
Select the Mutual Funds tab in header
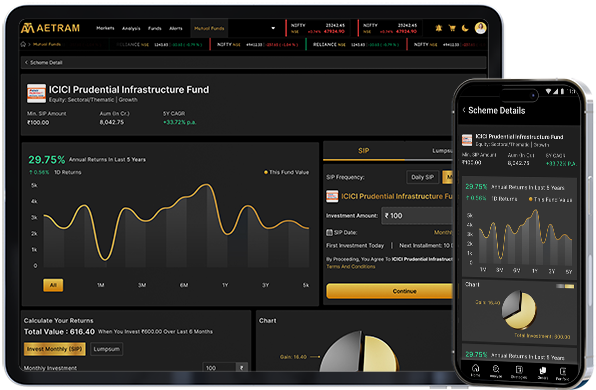click(209, 29)
